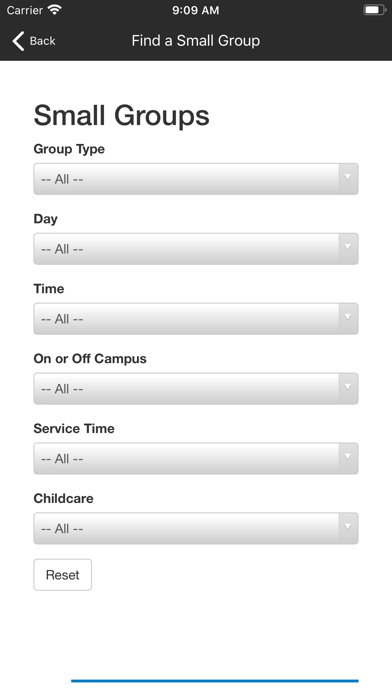Click the 9:09 AM clock in status bar

tap(196, 10)
